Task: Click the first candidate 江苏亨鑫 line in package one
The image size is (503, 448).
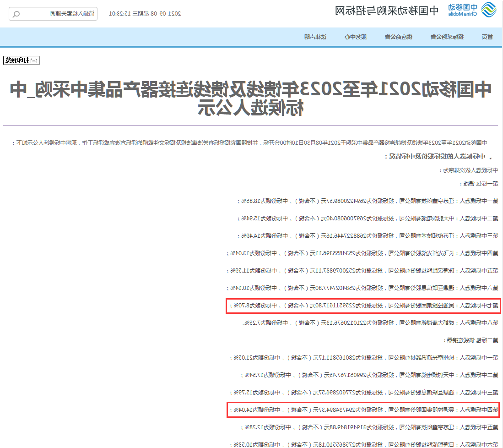Action: 368,201
